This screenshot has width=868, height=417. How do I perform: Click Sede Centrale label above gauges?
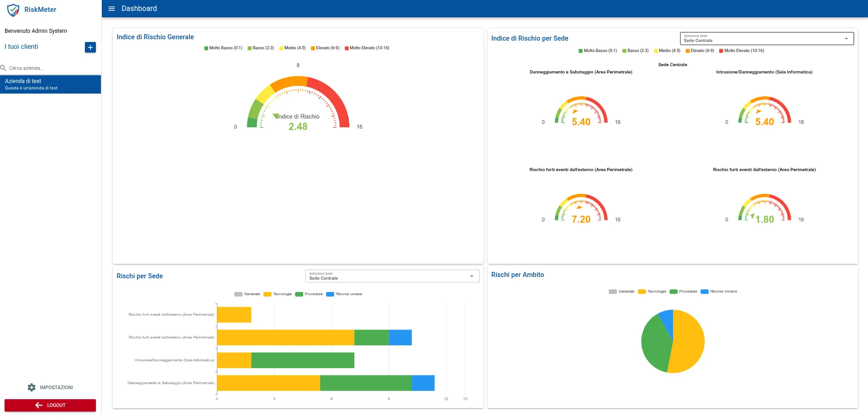pyautogui.click(x=673, y=65)
